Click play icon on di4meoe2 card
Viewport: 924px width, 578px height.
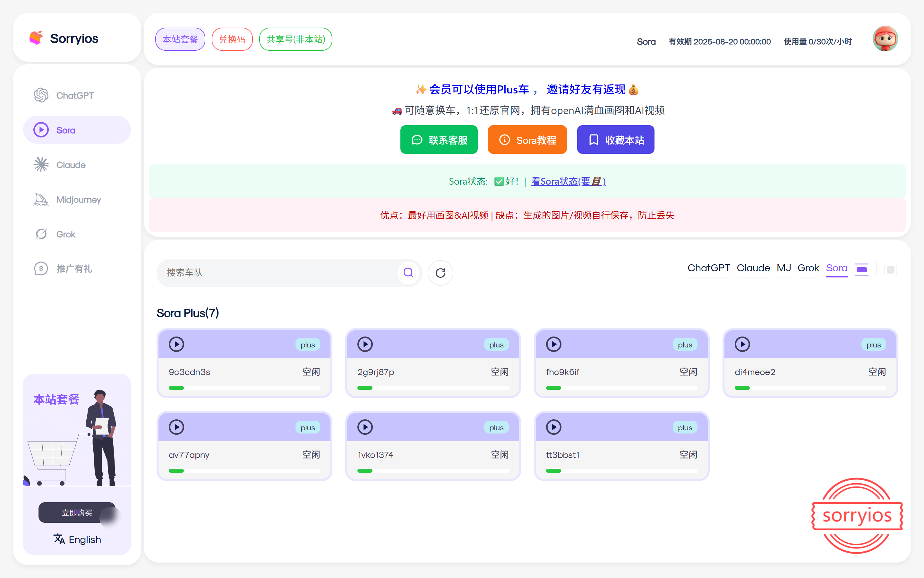[x=742, y=344]
